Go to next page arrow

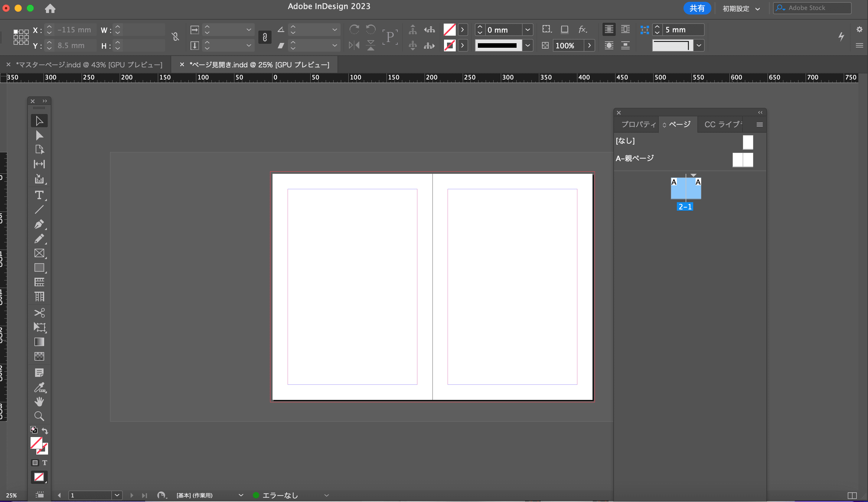pyautogui.click(x=132, y=495)
